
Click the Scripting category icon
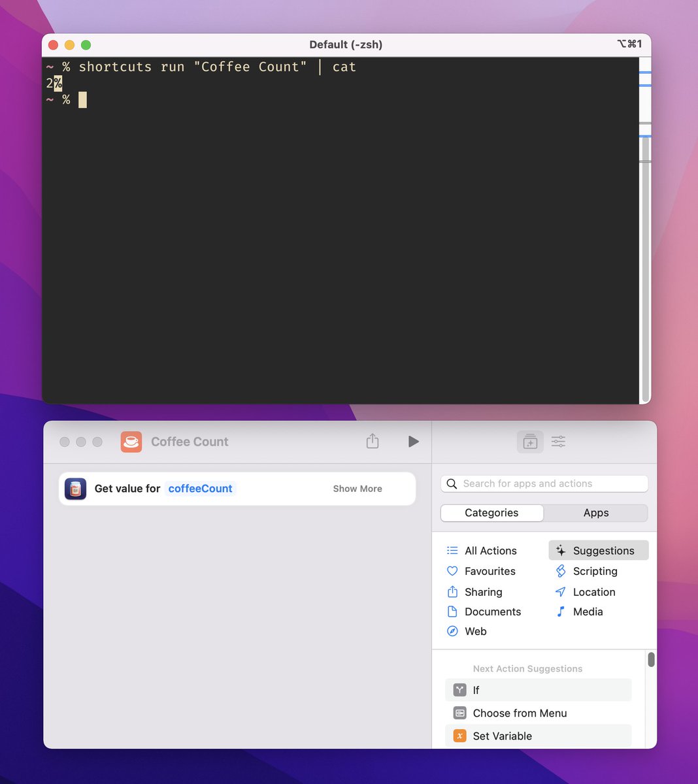coord(561,571)
